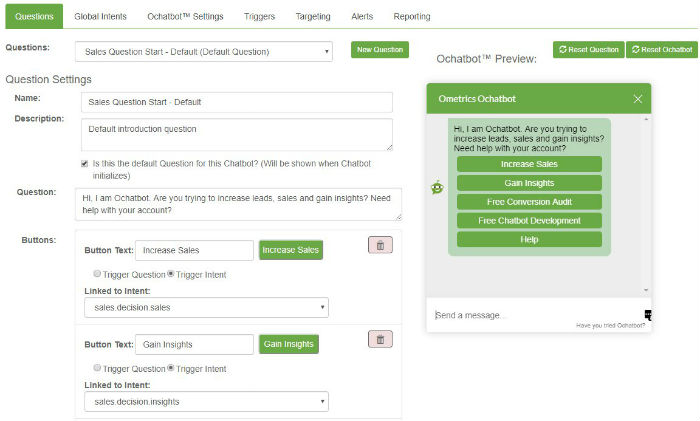Open the Questions selector dropdown
The image size is (700, 421).
[204, 52]
